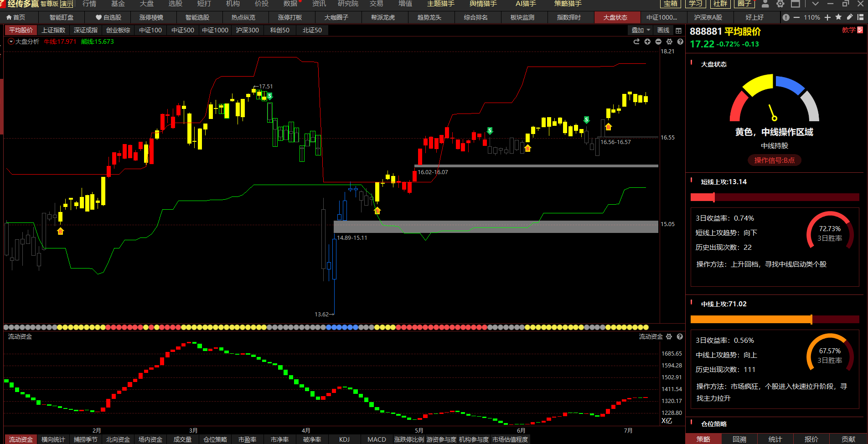Switch to the 上证指数 index tab
Viewport: 868px width, 444px height.
(x=53, y=30)
